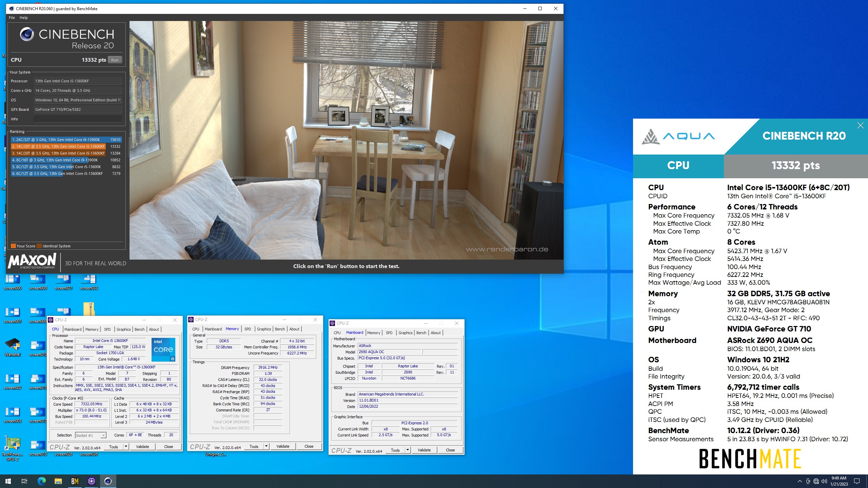Open About tab in CPU-Z Memory window

[294, 329]
